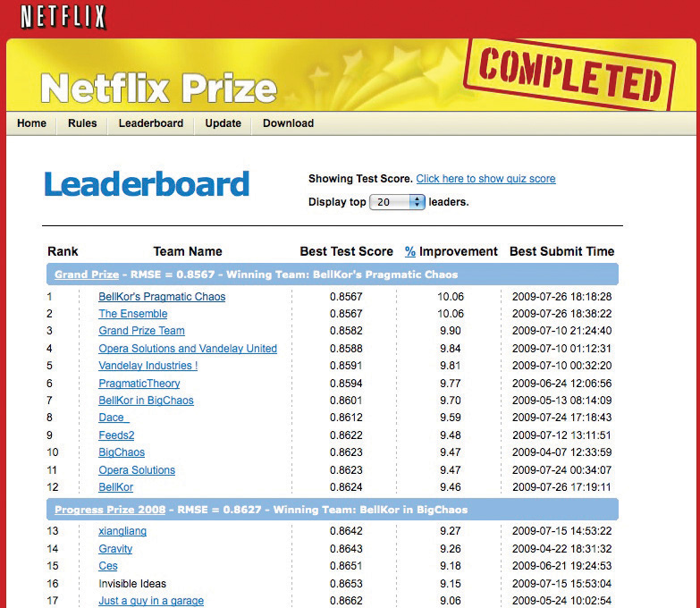The image size is (700, 608).
Task: Open Just a guy in a garage
Action: 151,601
